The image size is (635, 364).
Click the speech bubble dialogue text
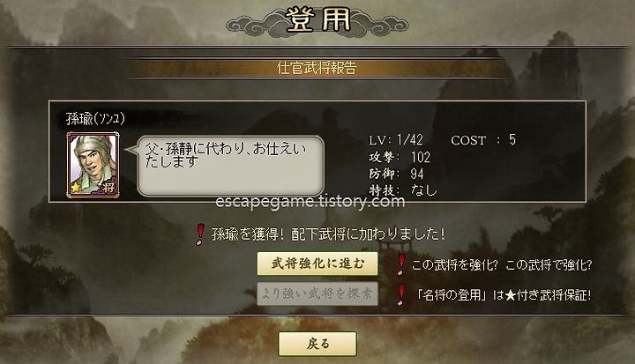[226, 155]
